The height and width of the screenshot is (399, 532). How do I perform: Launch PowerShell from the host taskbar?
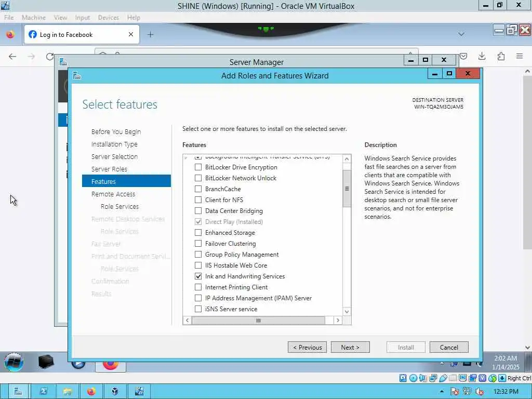point(44,391)
